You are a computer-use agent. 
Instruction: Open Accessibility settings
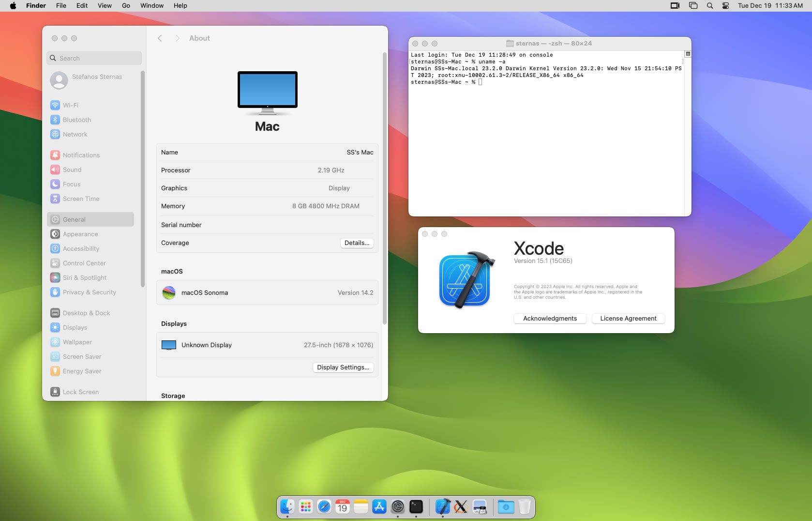(90, 248)
